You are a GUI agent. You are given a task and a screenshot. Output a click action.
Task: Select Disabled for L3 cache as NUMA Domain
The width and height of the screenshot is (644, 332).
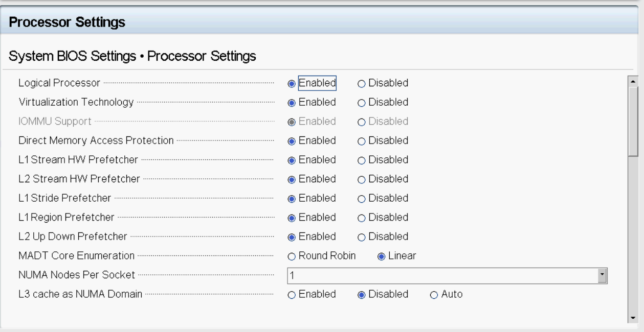point(362,295)
